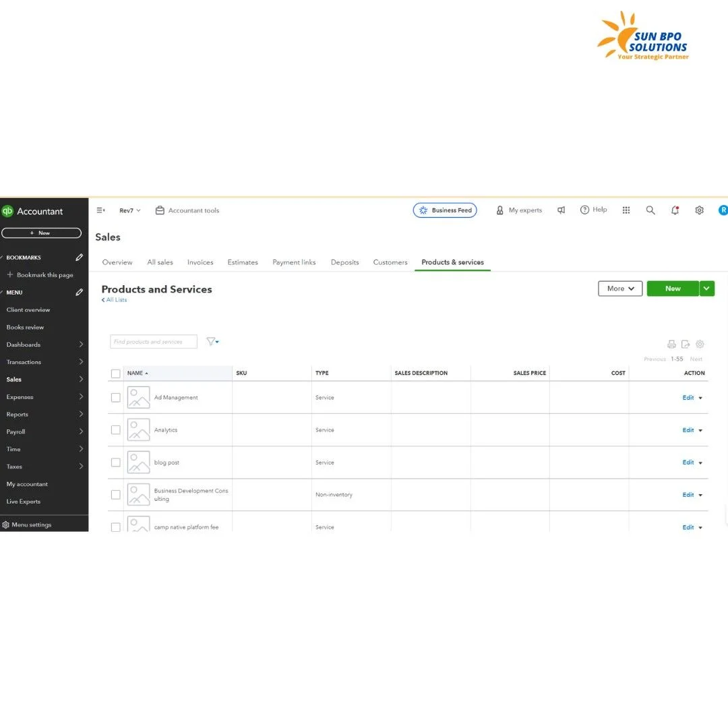Open Live Experts in sidebar

(23, 502)
